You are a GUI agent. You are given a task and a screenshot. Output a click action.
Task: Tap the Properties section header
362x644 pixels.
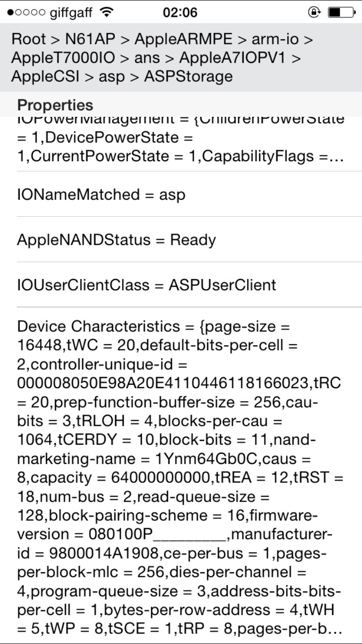55,105
